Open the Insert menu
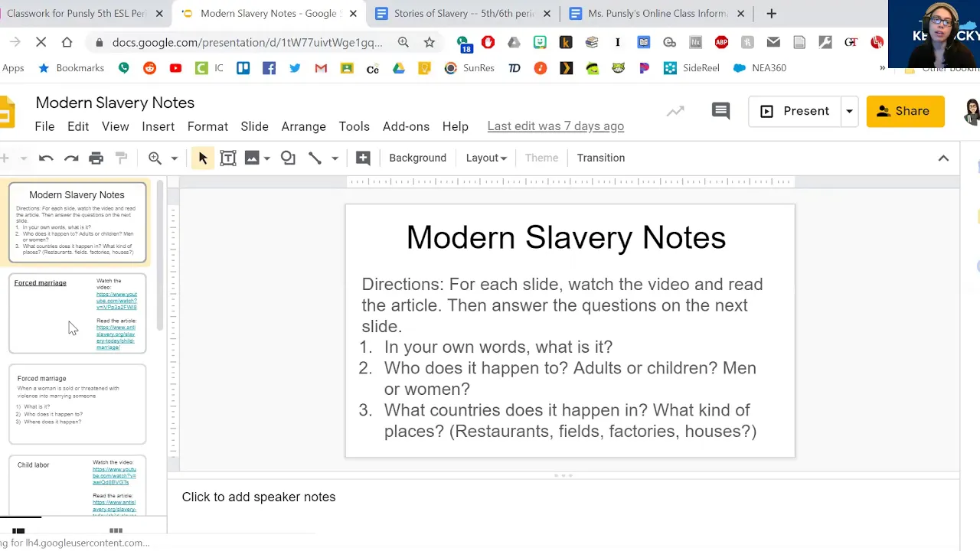Screen dimensions: 980x551 pyautogui.click(x=158, y=126)
